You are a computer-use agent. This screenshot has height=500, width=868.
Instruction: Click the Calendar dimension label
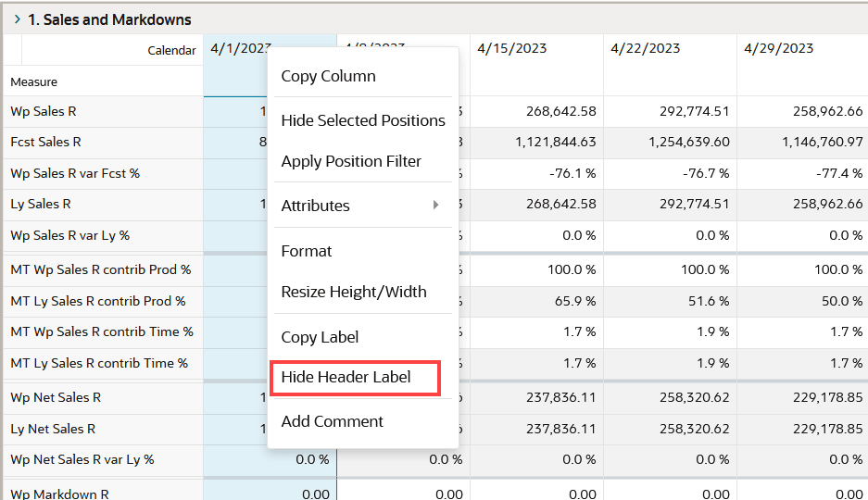(171, 50)
